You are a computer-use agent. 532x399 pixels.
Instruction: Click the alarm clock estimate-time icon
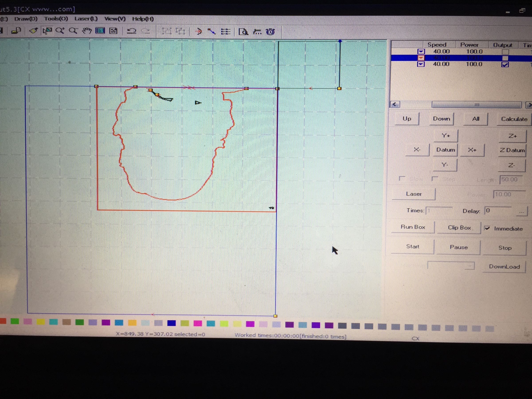(270, 32)
